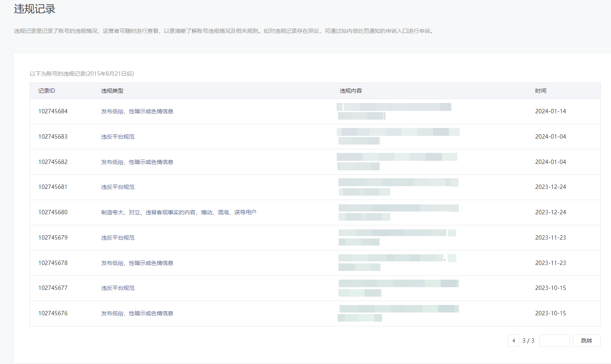Click the 2023-11-23 date in row 102745679
611x364 pixels.
click(x=550, y=238)
